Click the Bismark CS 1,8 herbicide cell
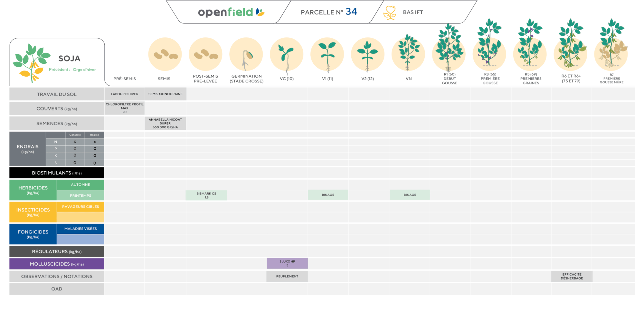 tap(206, 195)
